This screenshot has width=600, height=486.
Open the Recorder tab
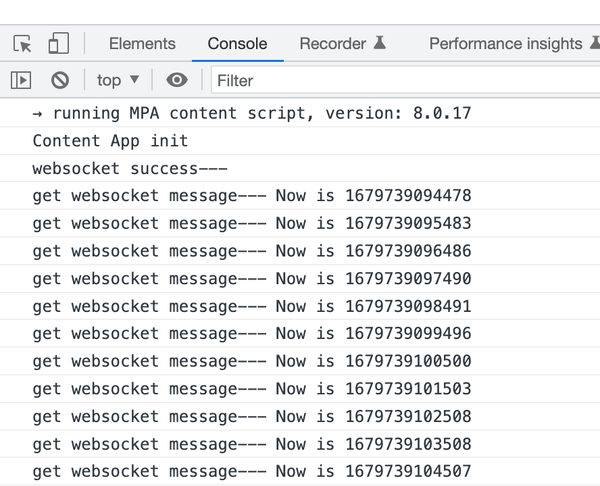pyautogui.click(x=333, y=44)
